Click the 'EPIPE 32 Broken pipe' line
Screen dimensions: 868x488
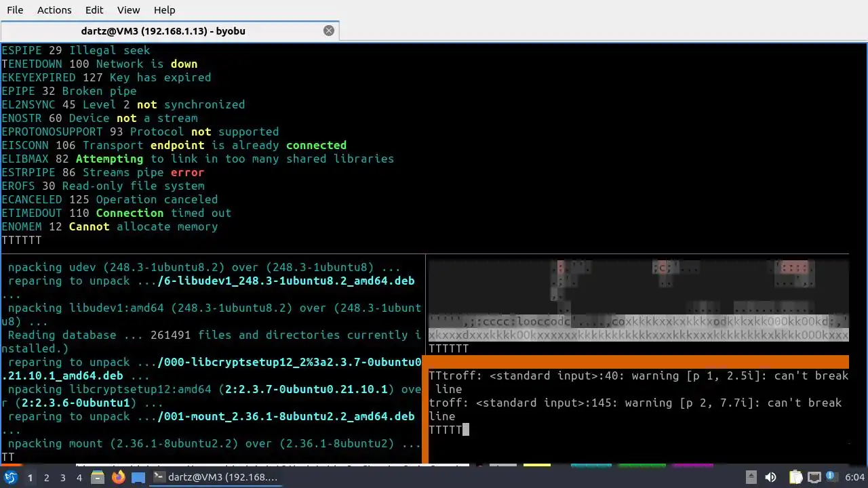point(69,91)
